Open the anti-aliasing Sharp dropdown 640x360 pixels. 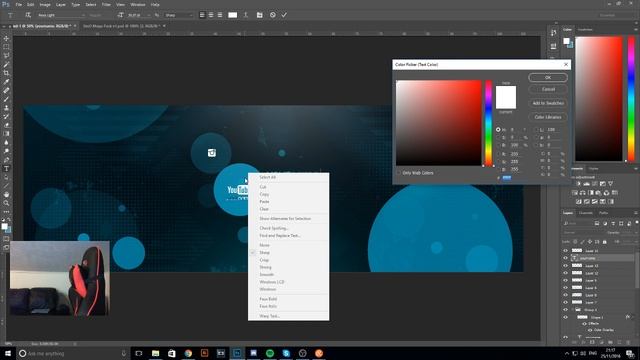(x=179, y=15)
